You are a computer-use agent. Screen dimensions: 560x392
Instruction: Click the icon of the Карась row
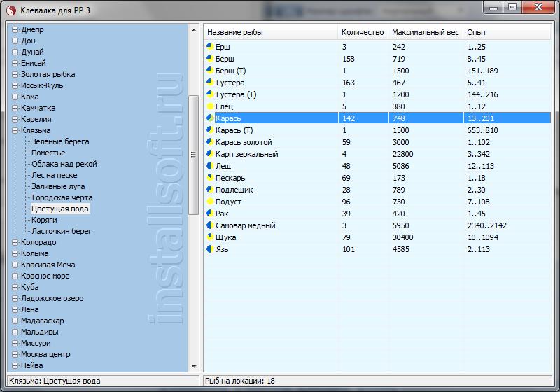pos(209,118)
